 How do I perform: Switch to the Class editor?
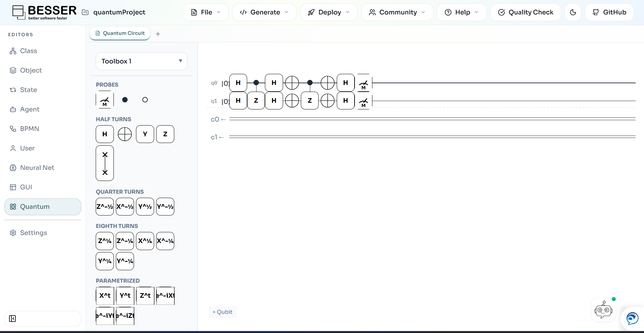(43, 51)
